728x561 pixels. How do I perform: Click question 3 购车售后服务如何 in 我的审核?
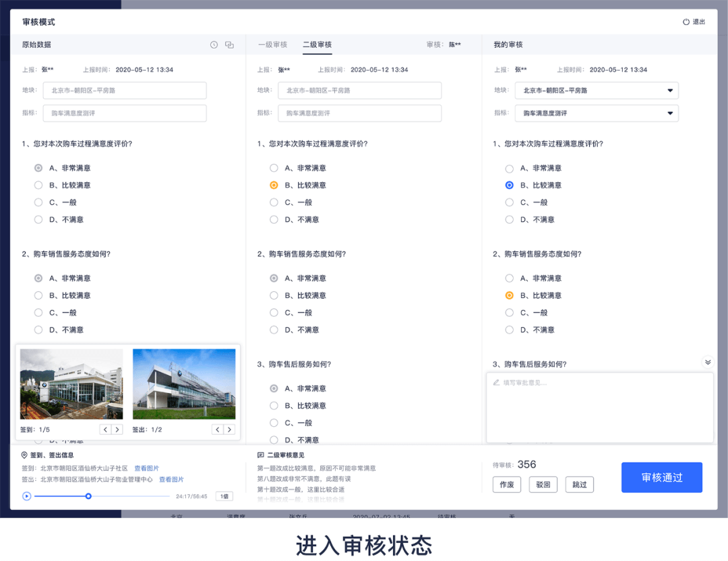pyautogui.click(x=530, y=364)
